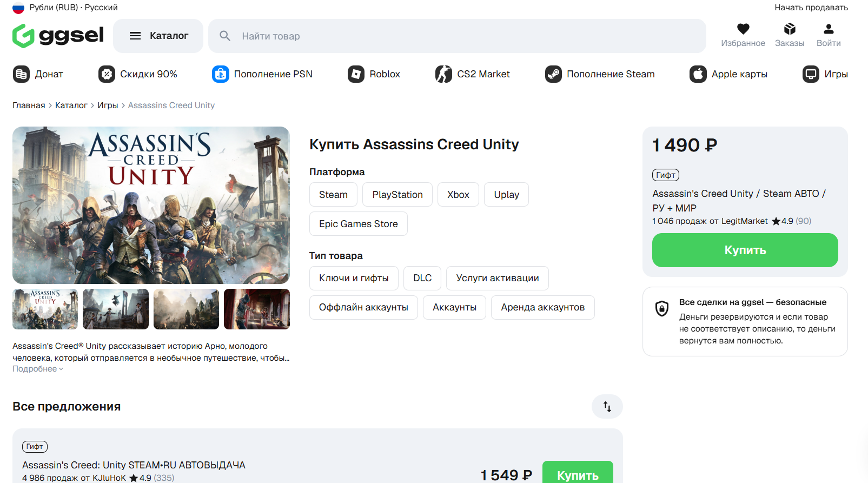
Task: Click sort offers arrows icon
Action: pyautogui.click(x=607, y=407)
